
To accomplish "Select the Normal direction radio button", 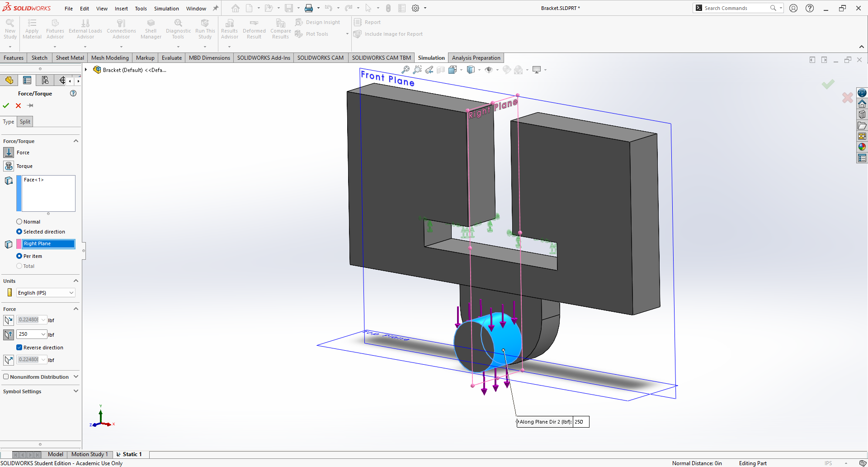I will pyautogui.click(x=19, y=222).
